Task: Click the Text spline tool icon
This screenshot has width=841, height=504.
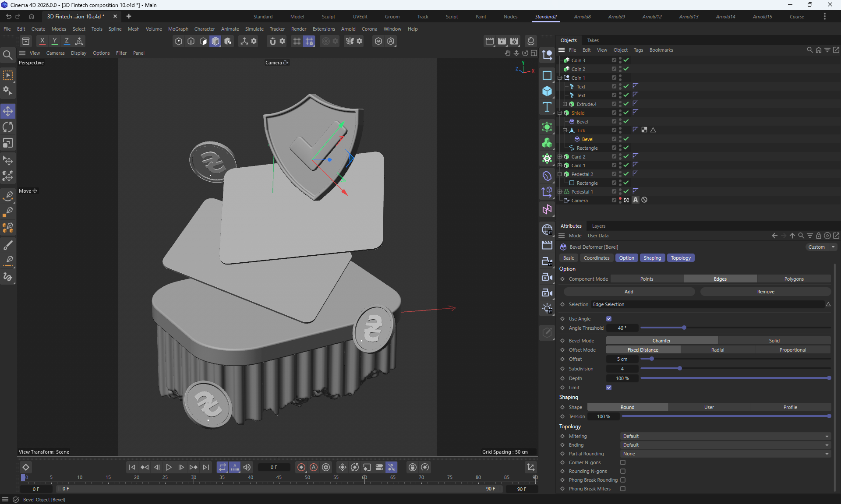Action: click(547, 107)
